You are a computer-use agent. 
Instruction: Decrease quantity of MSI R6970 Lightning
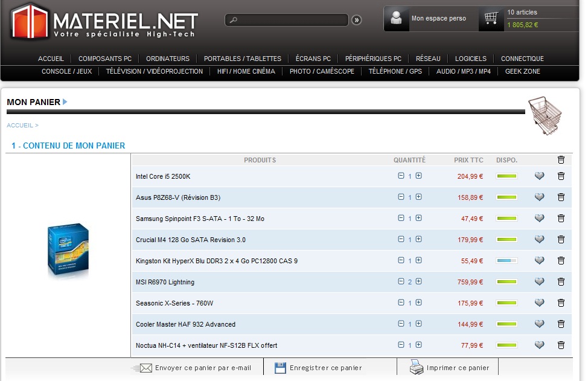[401, 282]
